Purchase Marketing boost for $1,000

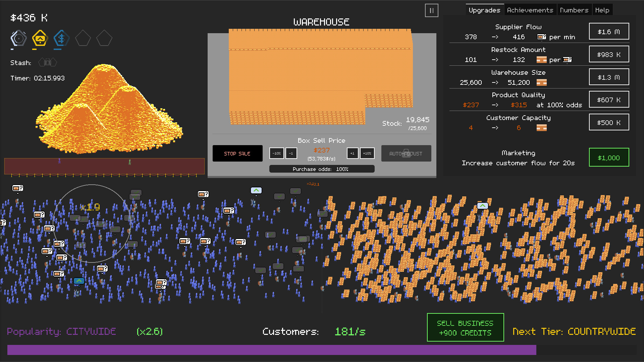609,158
